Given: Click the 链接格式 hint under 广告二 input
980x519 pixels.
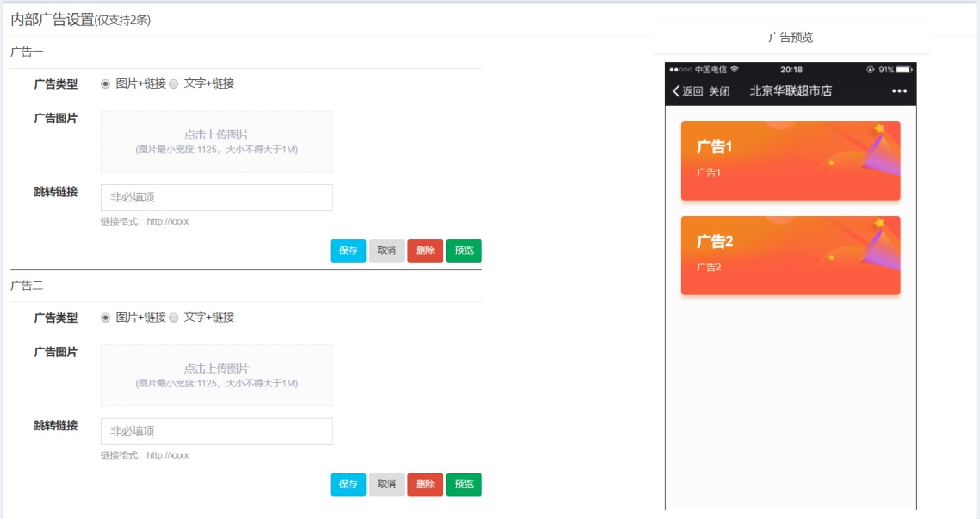Looking at the screenshot, I should point(145,455).
